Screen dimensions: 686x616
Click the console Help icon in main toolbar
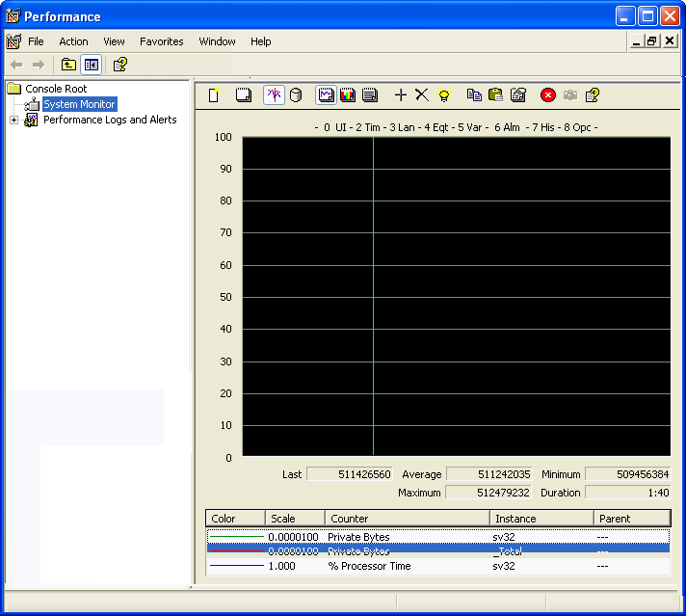click(119, 65)
